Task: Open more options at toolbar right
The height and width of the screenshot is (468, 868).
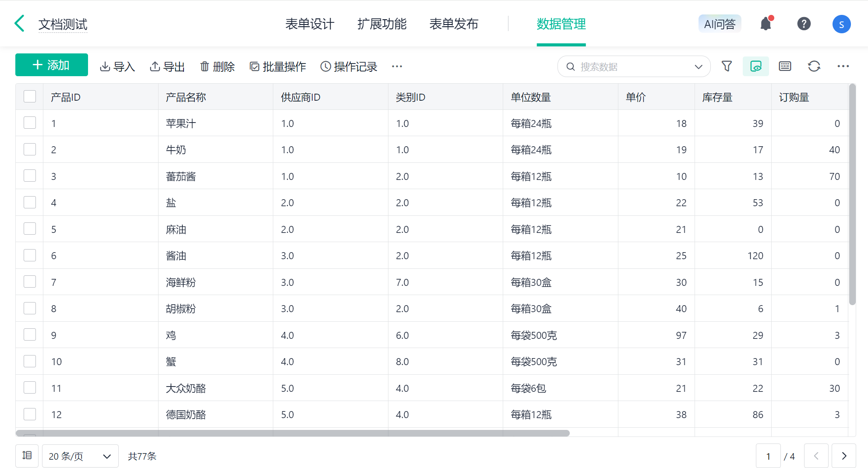Action: [x=843, y=66]
